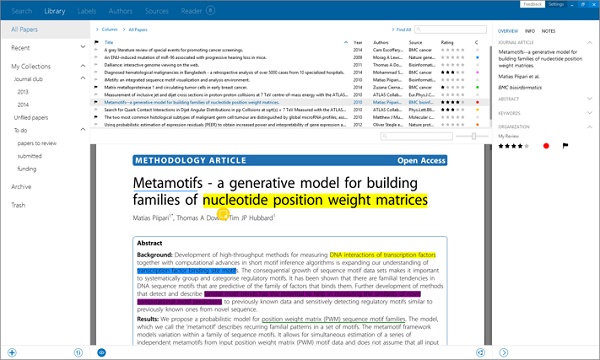Collapse the My Collections section

pyautogui.click(x=83, y=66)
